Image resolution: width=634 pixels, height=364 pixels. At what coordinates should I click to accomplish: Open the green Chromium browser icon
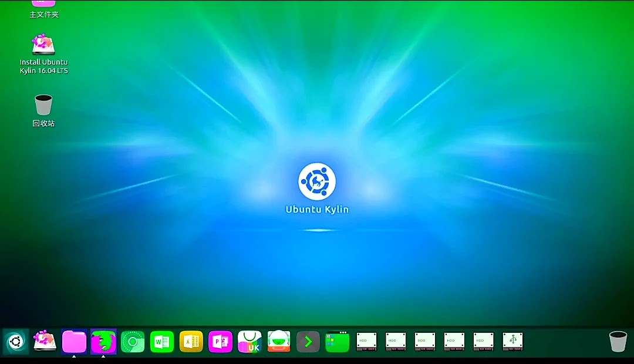133,342
